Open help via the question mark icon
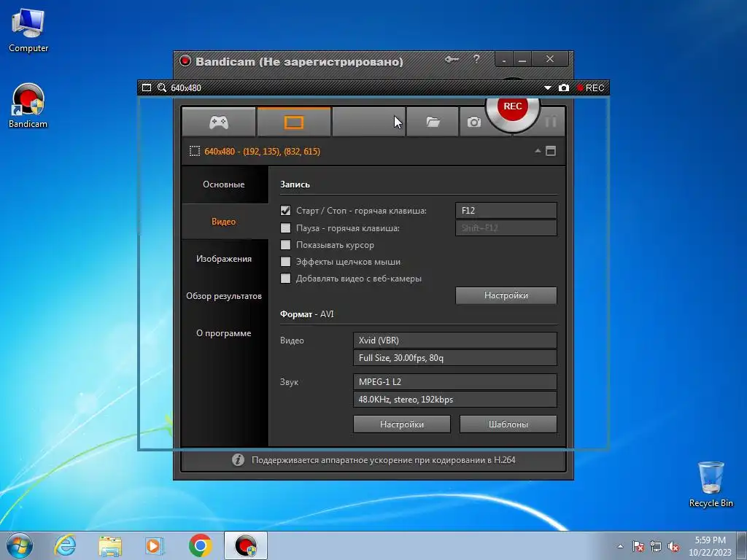Image resolution: width=747 pixels, height=560 pixels. coord(476,59)
